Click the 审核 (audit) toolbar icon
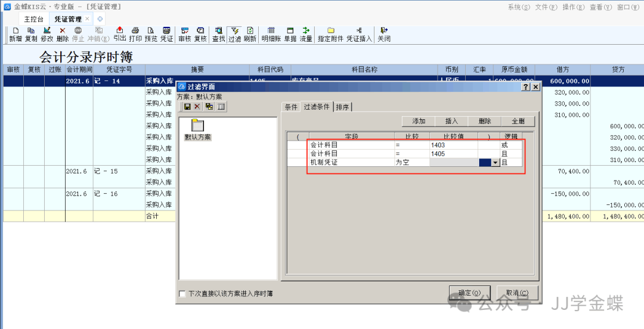 click(184, 34)
